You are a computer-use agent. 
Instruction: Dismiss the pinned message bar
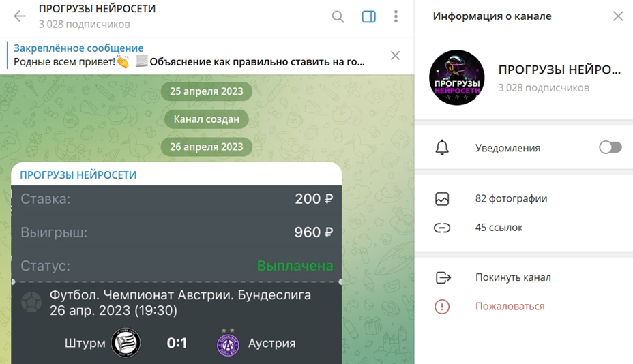(395, 55)
